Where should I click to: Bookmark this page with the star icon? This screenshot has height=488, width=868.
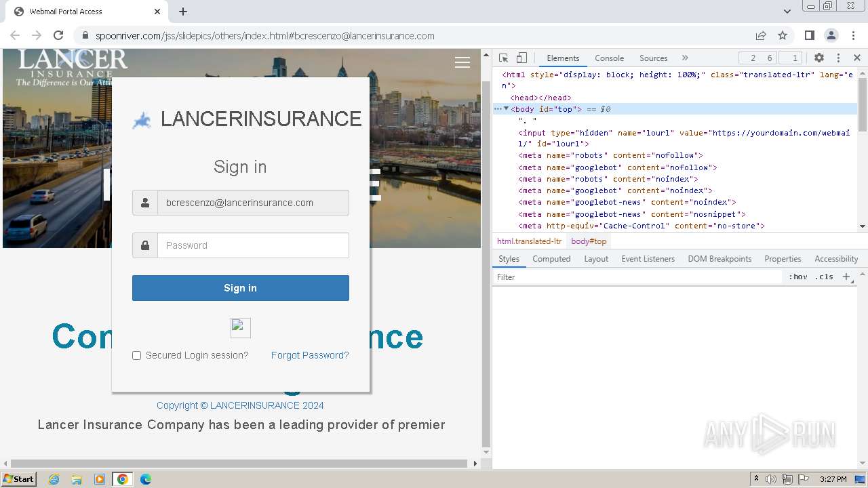click(783, 35)
